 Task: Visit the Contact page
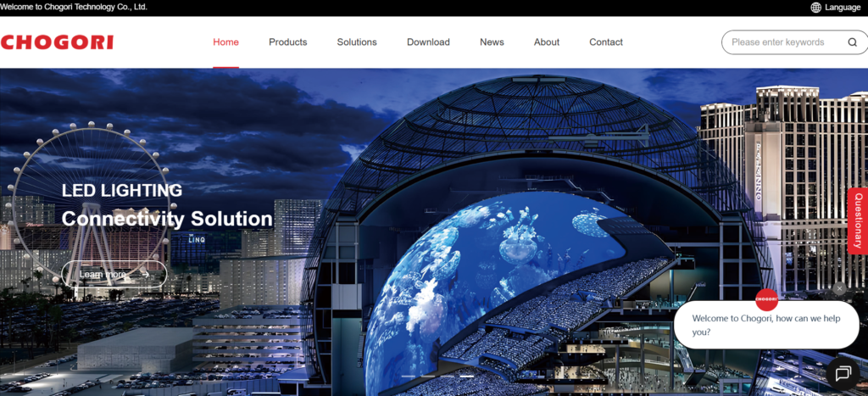[x=606, y=42]
